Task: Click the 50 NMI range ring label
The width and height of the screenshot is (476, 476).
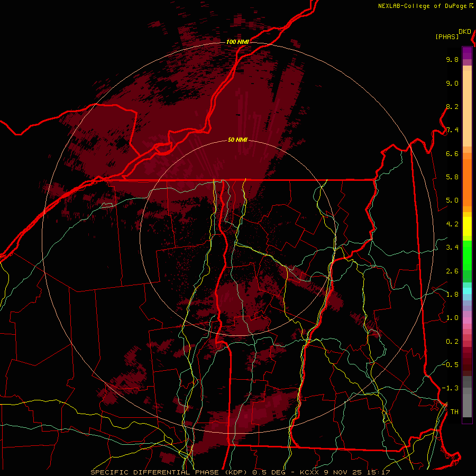Action: pyautogui.click(x=237, y=140)
